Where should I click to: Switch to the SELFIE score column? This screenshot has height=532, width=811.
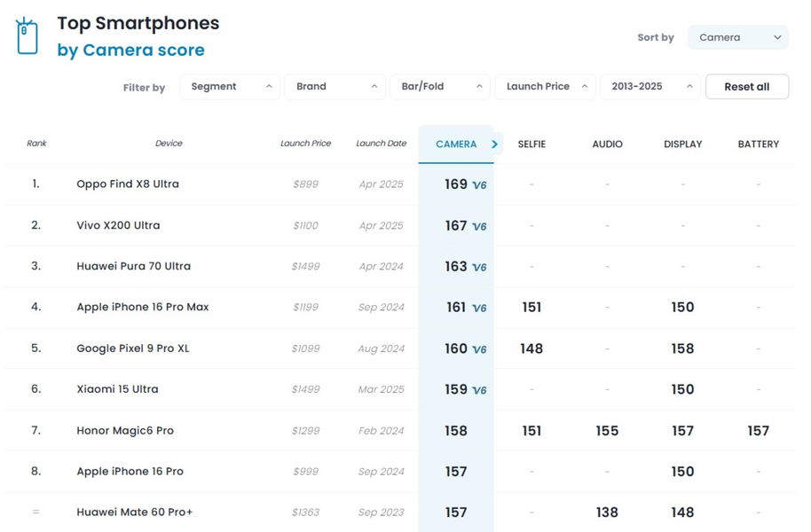531,145
